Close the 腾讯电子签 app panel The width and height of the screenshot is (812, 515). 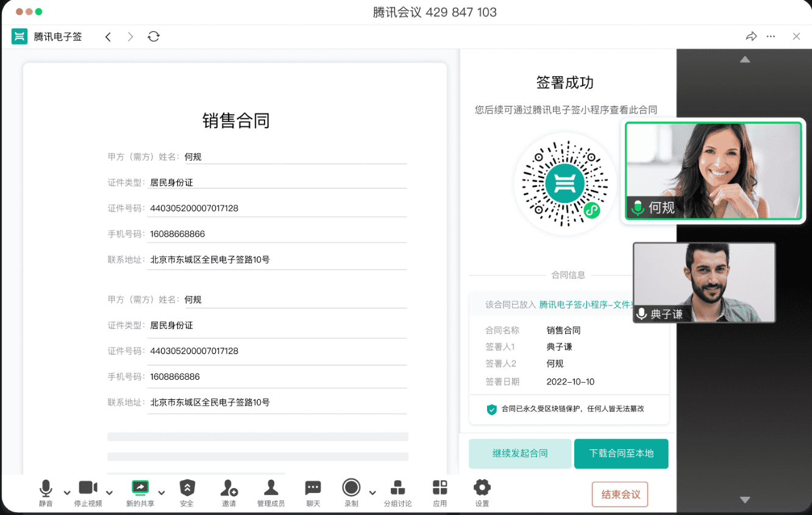[x=796, y=37]
